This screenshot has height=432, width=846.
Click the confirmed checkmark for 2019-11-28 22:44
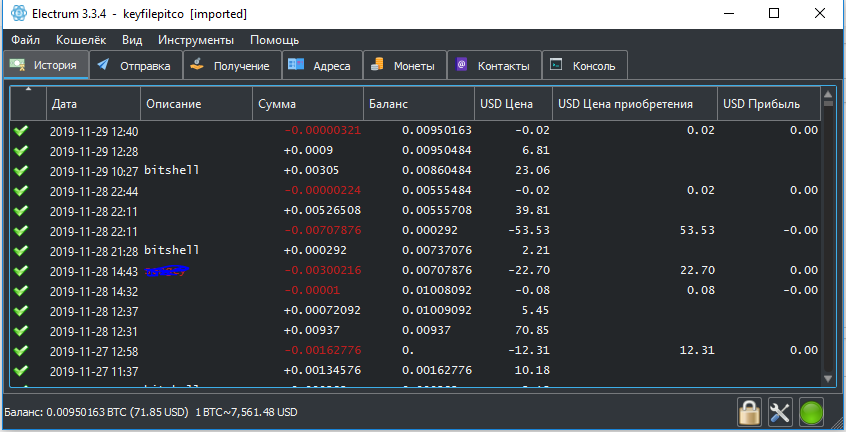(x=21, y=191)
